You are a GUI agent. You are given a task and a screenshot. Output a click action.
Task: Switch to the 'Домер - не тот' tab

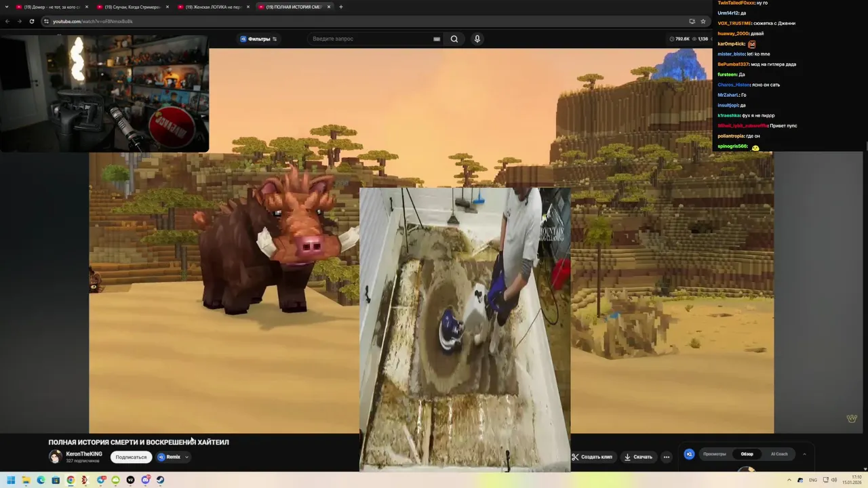[x=52, y=7]
